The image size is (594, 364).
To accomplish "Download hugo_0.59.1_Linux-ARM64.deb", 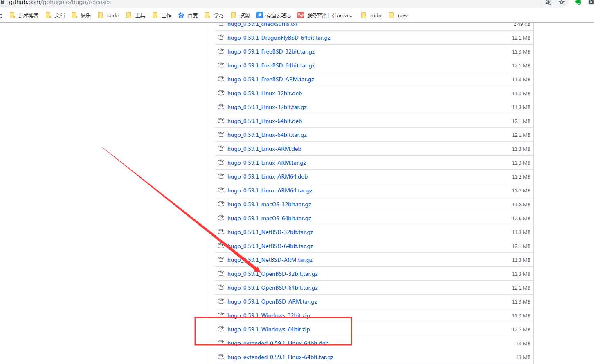I will pyautogui.click(x=268, y=176).
